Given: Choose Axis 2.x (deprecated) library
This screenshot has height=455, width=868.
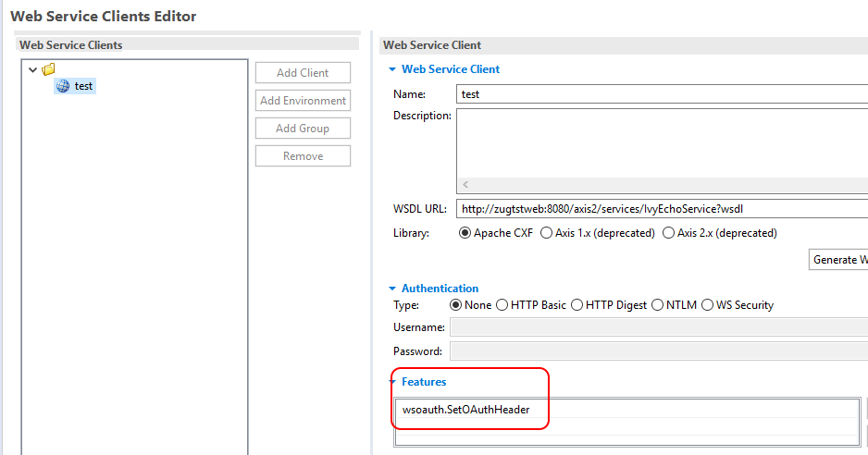Looking at the screenshot, I should 669,233.
